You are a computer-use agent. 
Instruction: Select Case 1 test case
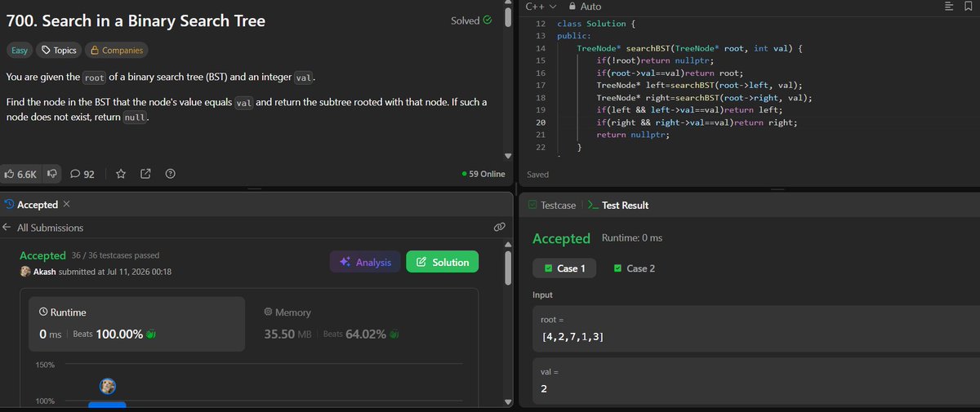564,268
